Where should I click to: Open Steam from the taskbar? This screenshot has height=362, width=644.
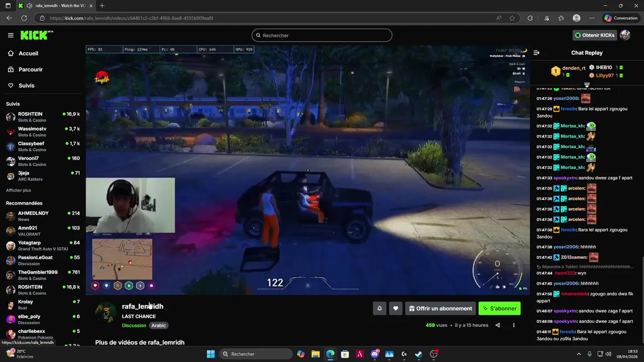418,354
